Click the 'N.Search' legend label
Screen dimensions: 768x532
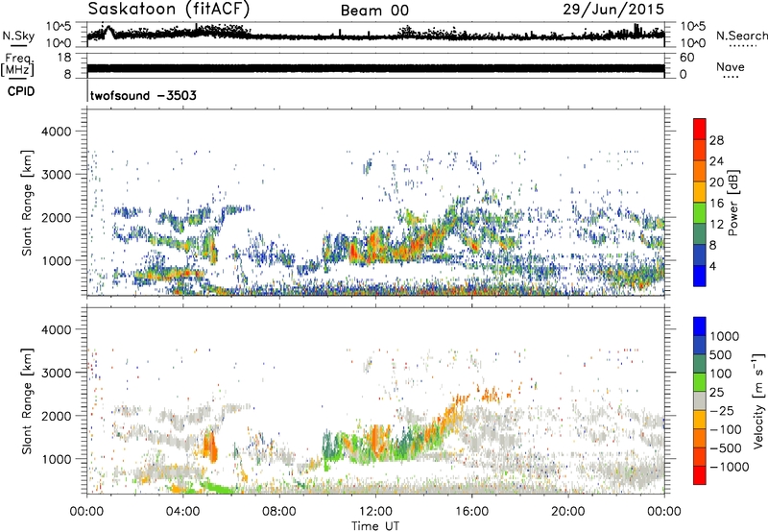742,36
